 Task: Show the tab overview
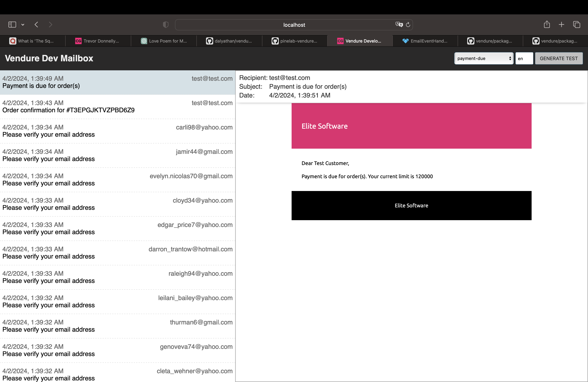click(576, 25)
